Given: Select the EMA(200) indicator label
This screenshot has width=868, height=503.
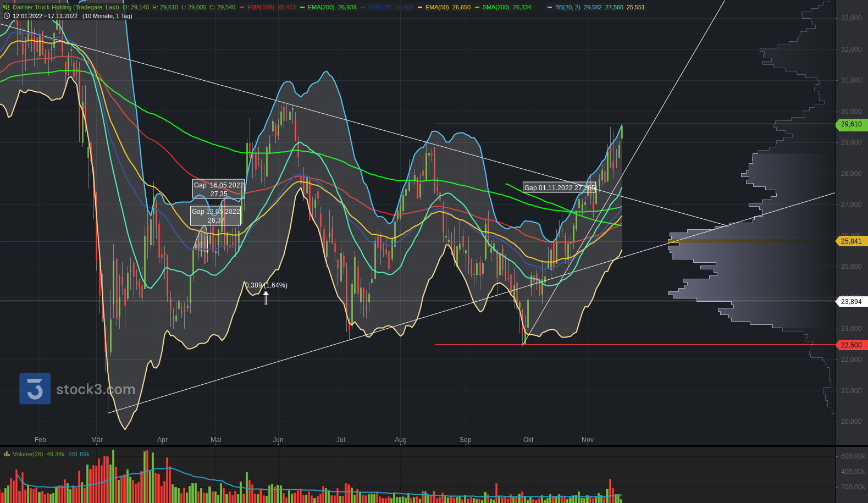Looking at the screenshot, I should (321, 8).
